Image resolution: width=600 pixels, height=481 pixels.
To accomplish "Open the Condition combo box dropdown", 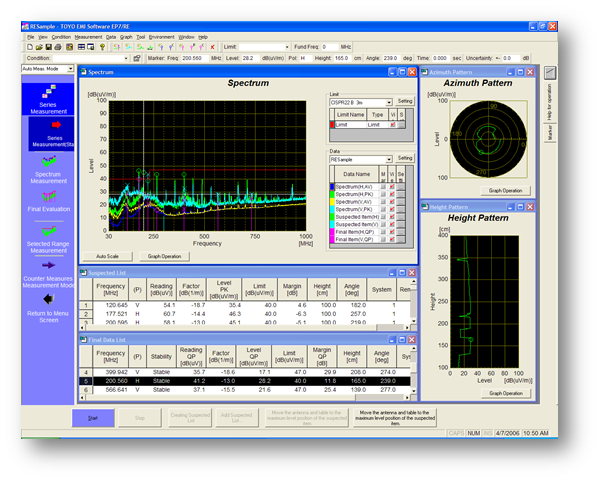I will (126, 58).
